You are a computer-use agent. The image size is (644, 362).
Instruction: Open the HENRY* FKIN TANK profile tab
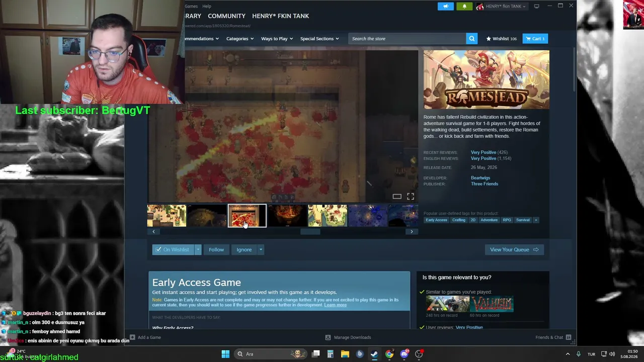[x=281, y=16]
